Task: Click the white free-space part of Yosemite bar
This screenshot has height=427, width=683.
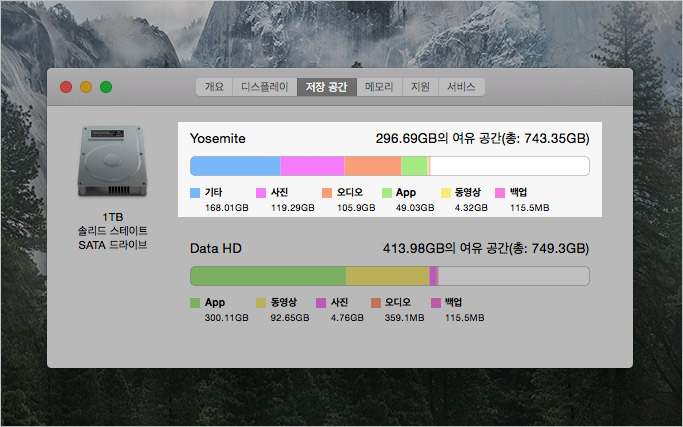Action: point(510,166)
